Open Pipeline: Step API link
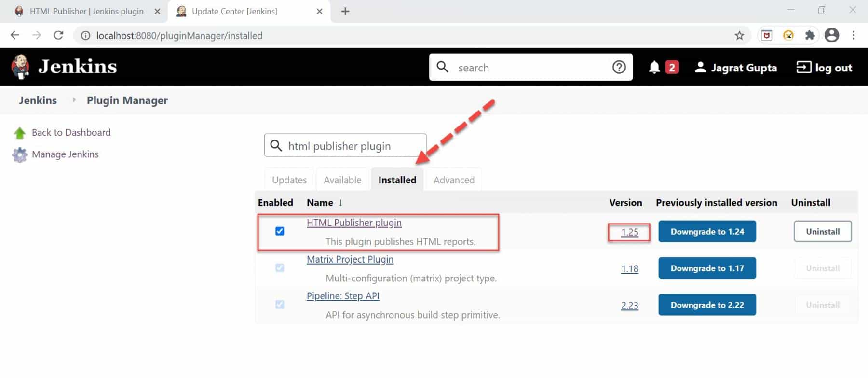 click(343, 296)
